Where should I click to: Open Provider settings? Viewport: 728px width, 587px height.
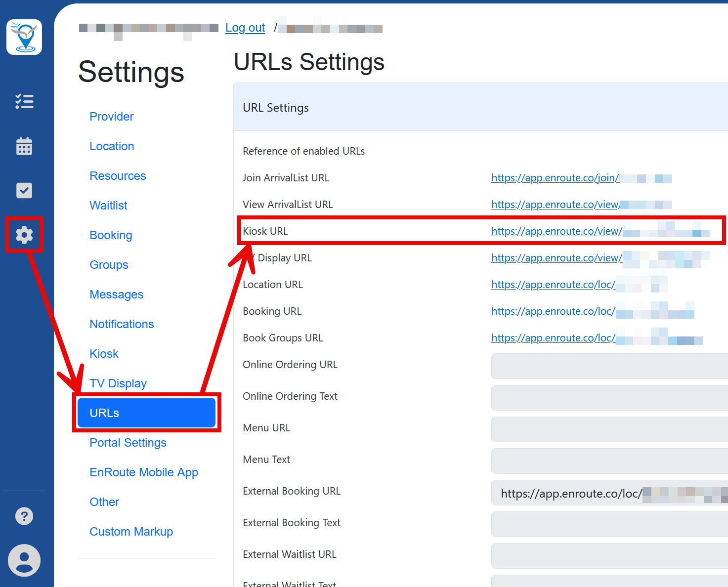(112, 117)
